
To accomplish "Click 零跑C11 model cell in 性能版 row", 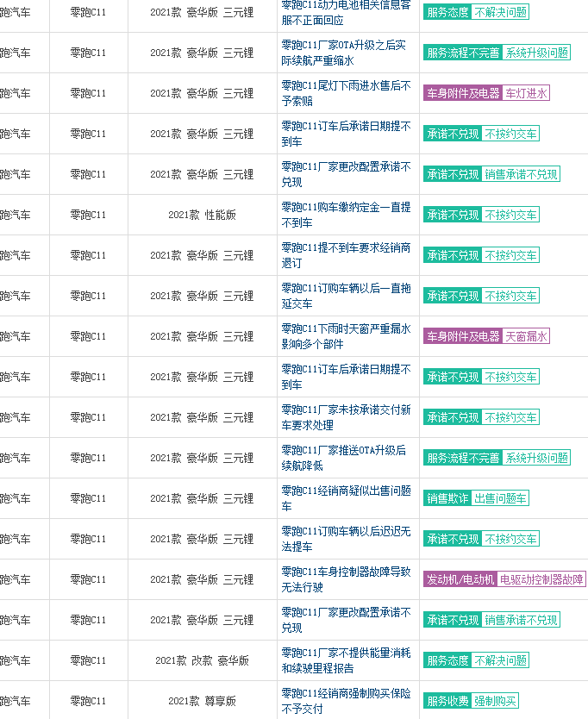I will point(88,215).
